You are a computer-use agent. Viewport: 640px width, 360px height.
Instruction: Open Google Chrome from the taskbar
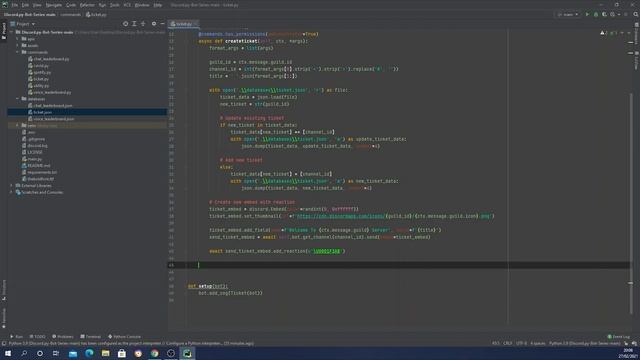[x=154, y=353]
